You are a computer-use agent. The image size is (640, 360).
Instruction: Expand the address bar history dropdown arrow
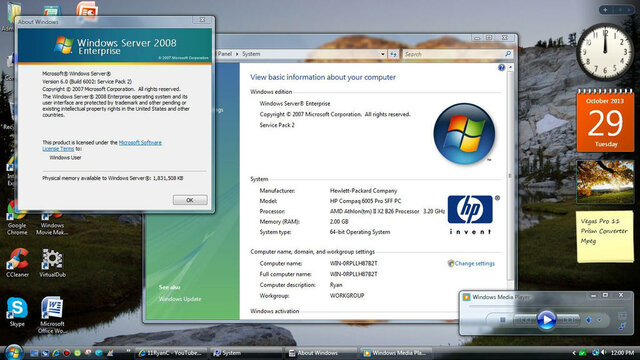[x=382, y=54]
